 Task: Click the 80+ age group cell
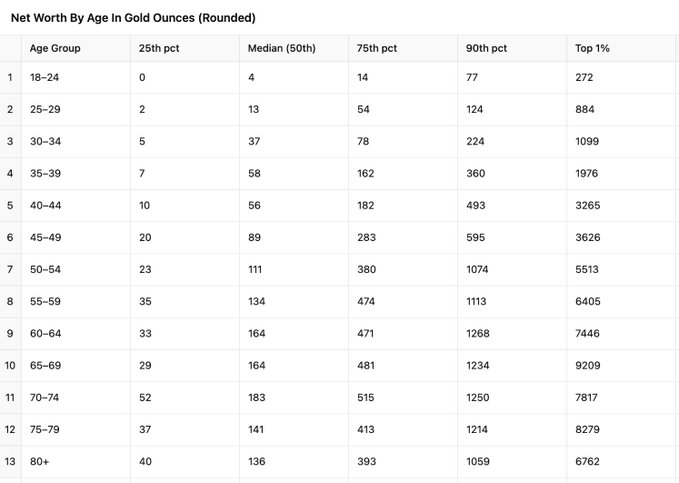click(x=40, y=462)
